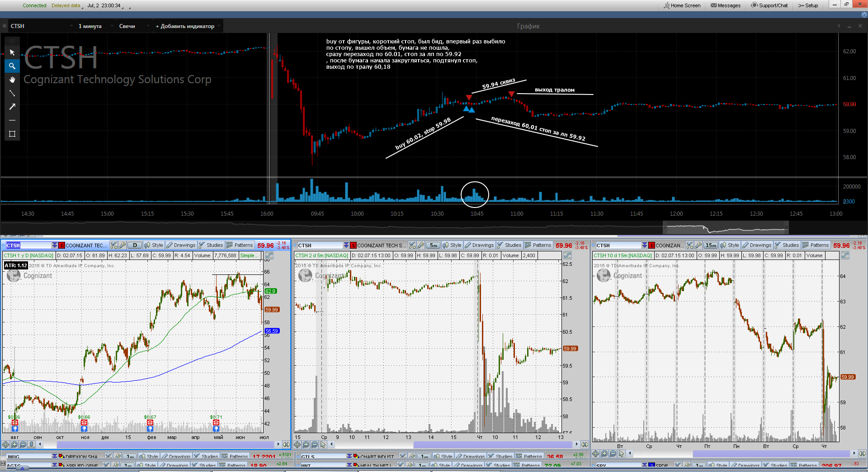Toggle expand arrows at CTSH daily chart scrollbar

(286, 444)
